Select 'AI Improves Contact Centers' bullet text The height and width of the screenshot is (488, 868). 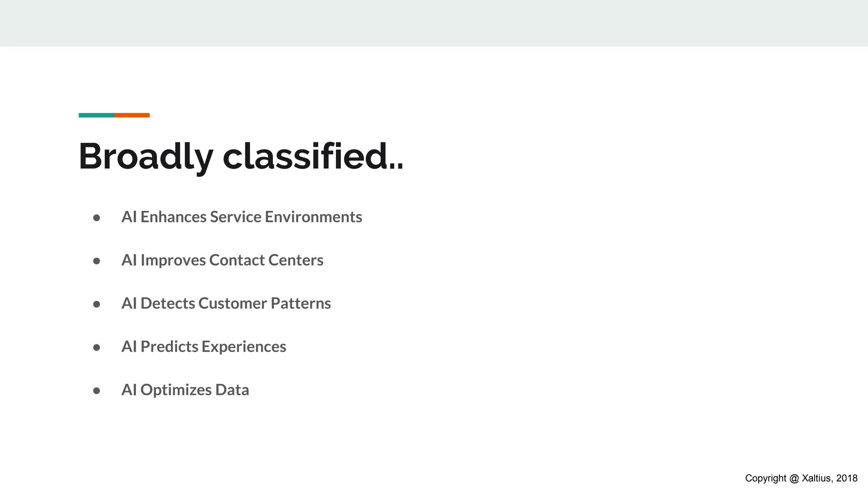tap(222, 260)
